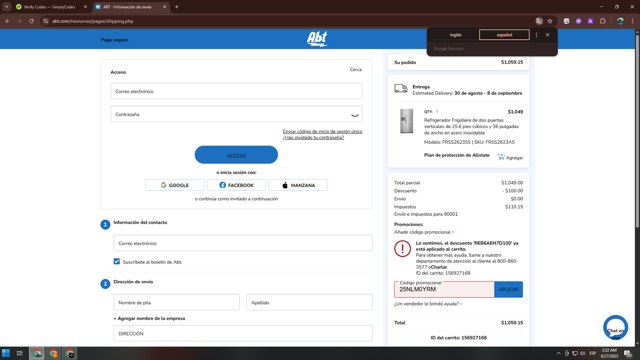Click the blue ACCESO button

(236, 155)
